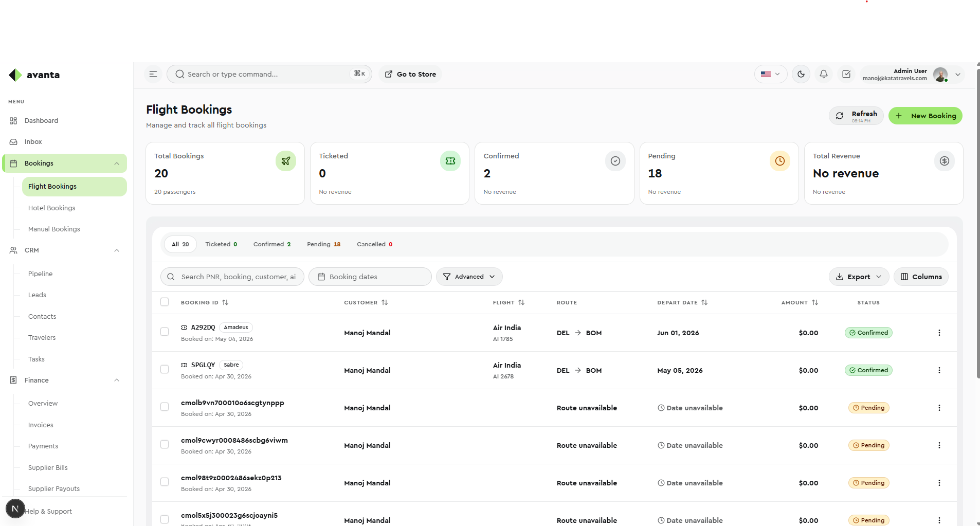Click Amadeus tag on A292DQ
Image resolution: width=980 pixels, height=526 pixels.
tap(236, 328)
